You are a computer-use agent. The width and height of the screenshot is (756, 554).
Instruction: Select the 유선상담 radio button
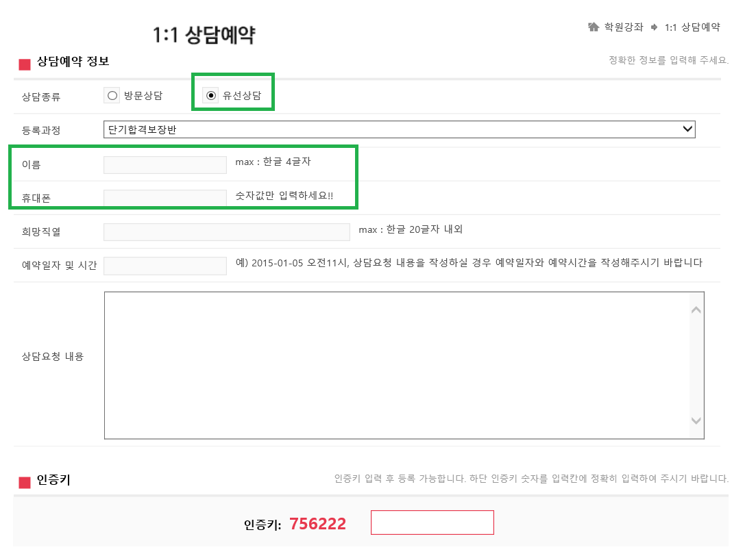coord(212,96)
